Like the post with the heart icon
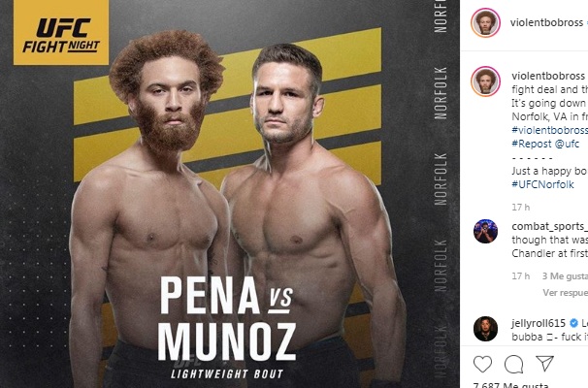The height and width of the screenshot is (388, 588). pyautogui.click(x=482, y=364)
